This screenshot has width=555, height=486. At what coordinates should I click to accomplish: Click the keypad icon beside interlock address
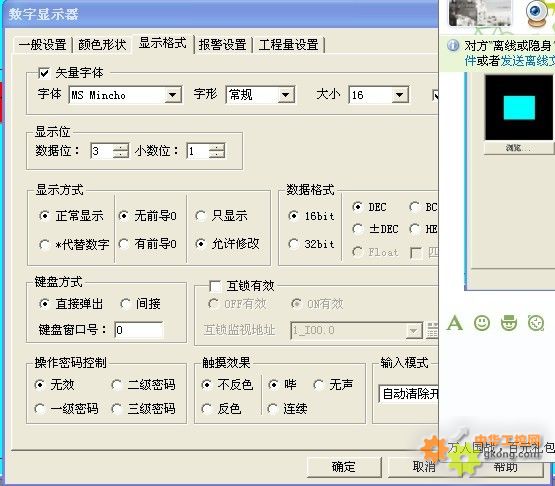pos(432,330)
